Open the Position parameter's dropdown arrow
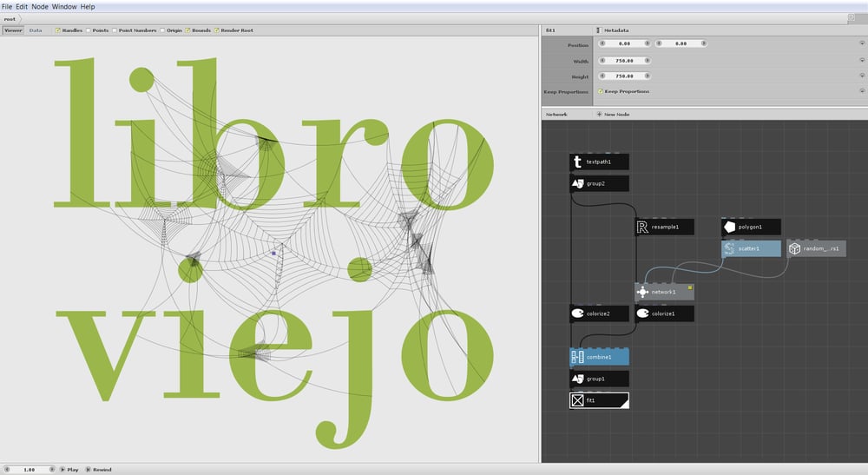The height and width of the screenshot is (475, 868). click(x=862, y=43)
